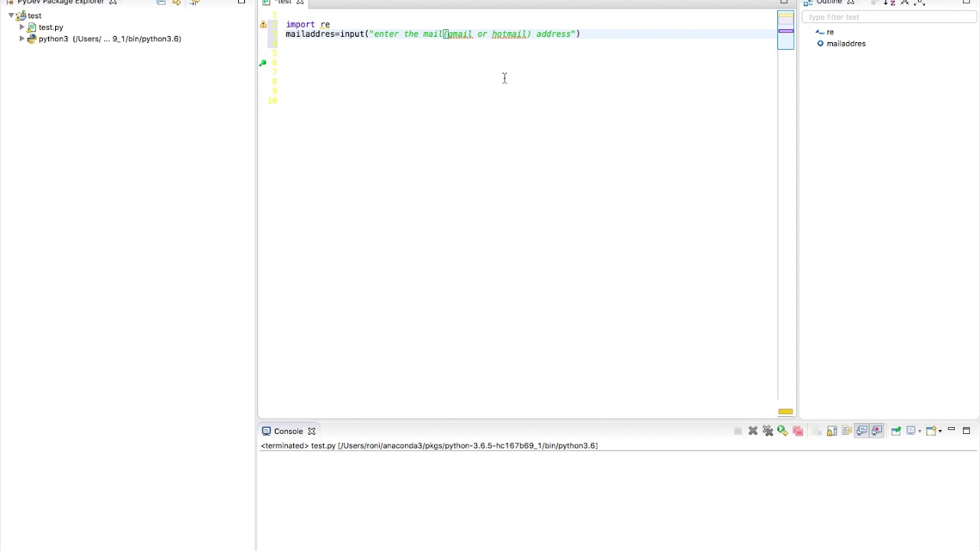The width and height of the screenshot is (980, 551).
Task: Open the Open Console dropdown arrow
Action: point(940,432)
